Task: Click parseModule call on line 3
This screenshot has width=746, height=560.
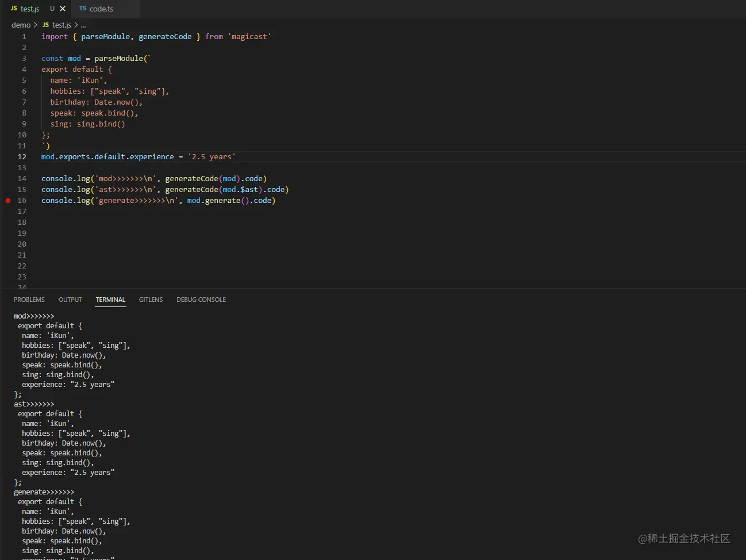Action: click(x=118, y=59)
